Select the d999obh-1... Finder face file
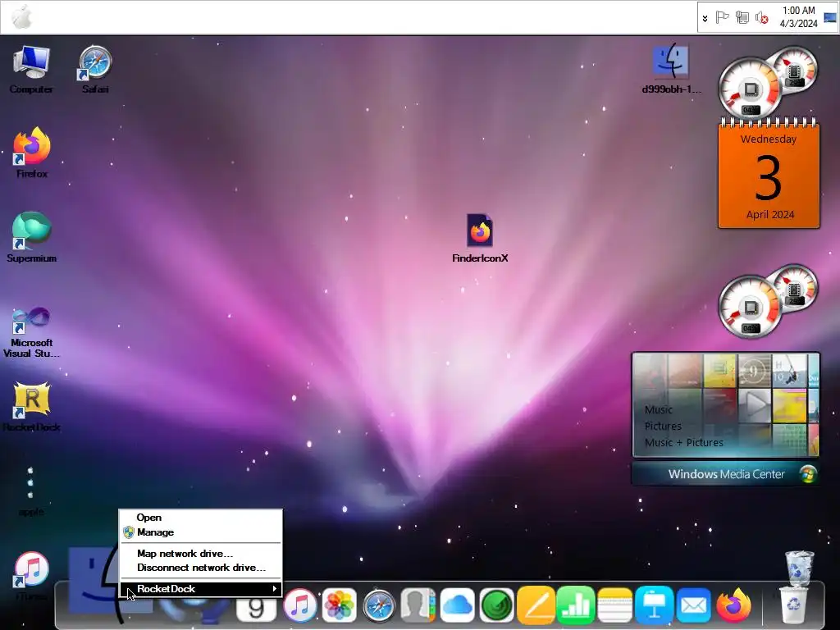Screen dimensions: 840x630 tap(671, 70)
